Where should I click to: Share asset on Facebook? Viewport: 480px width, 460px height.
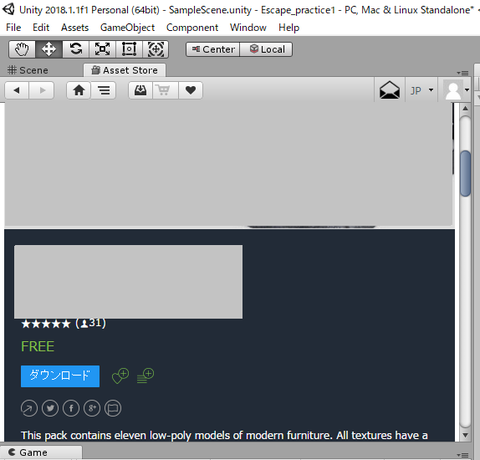click(71, 408)
